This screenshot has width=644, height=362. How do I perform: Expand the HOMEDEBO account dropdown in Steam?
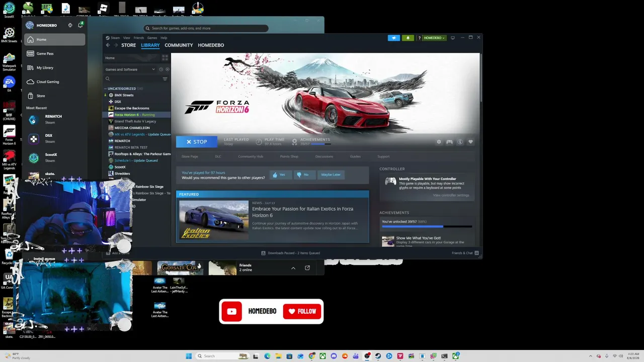click(434, 38)
